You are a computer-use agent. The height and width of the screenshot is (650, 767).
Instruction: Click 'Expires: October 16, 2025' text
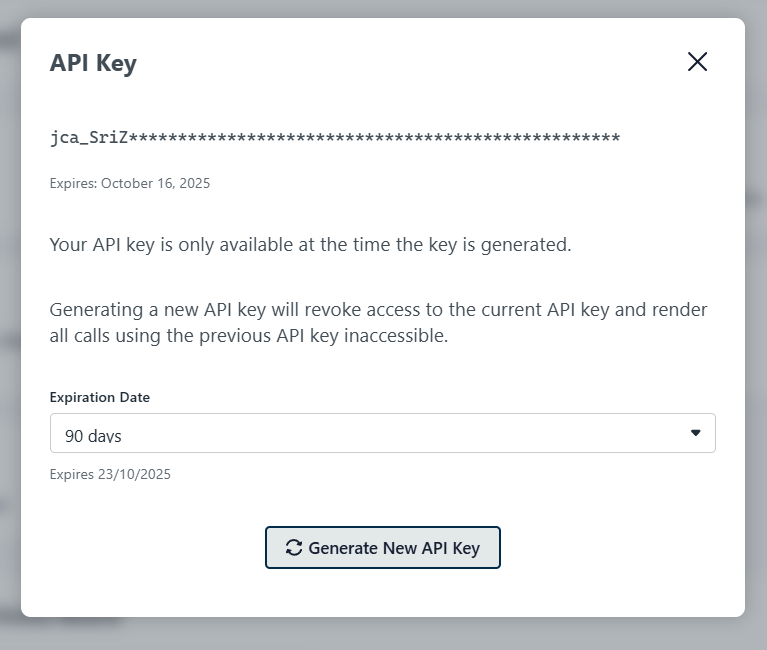[130, 183]
